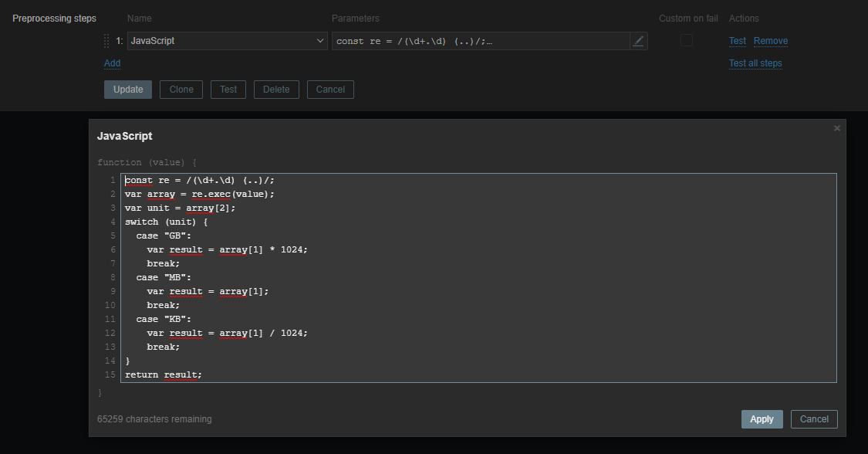
Task: Click the Test link for step 1
Action: click(738, 41)
